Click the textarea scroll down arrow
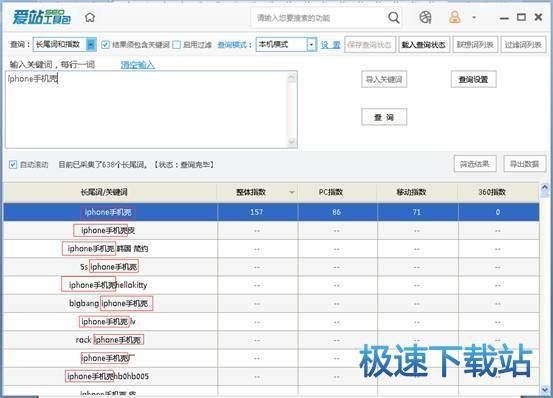This screenshot has width=553, height=398. coord(292,142)
